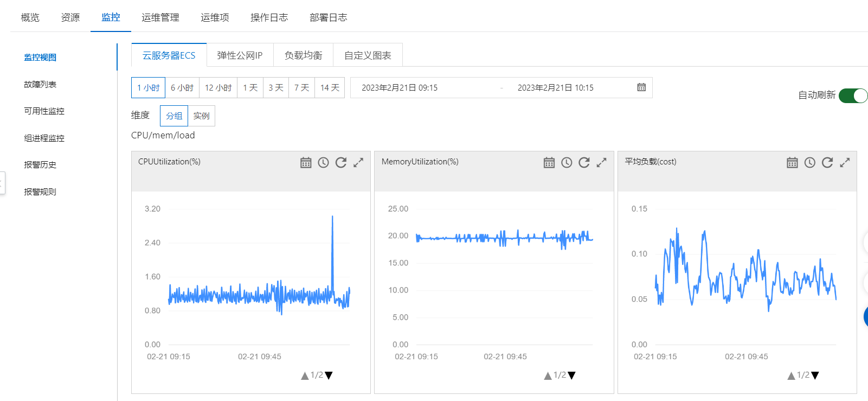Expand CPUUtilization chart to fullscreen
The width and height of the screenshot is (868, 401).
pyautogui.click(x=358, y=162)
